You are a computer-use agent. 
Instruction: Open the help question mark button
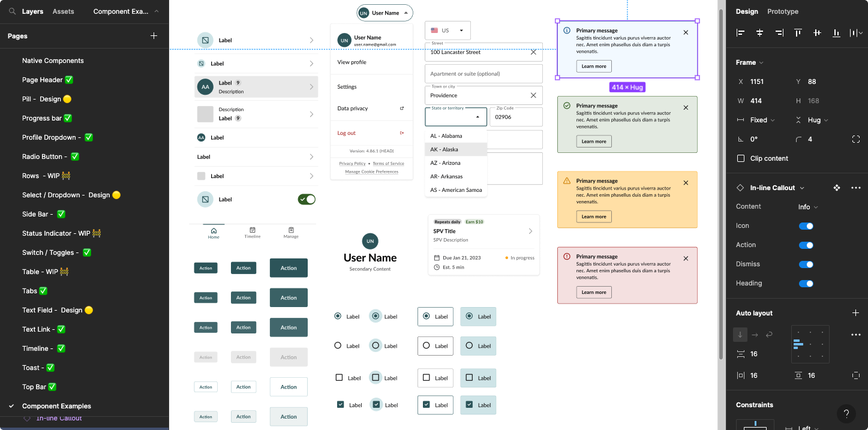[x=846, y=413]
